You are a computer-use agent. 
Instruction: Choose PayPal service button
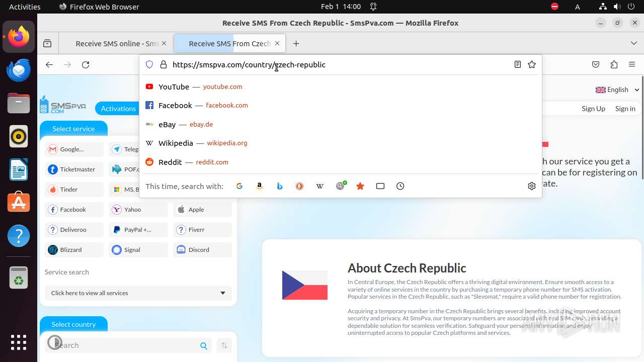[138, 230]
